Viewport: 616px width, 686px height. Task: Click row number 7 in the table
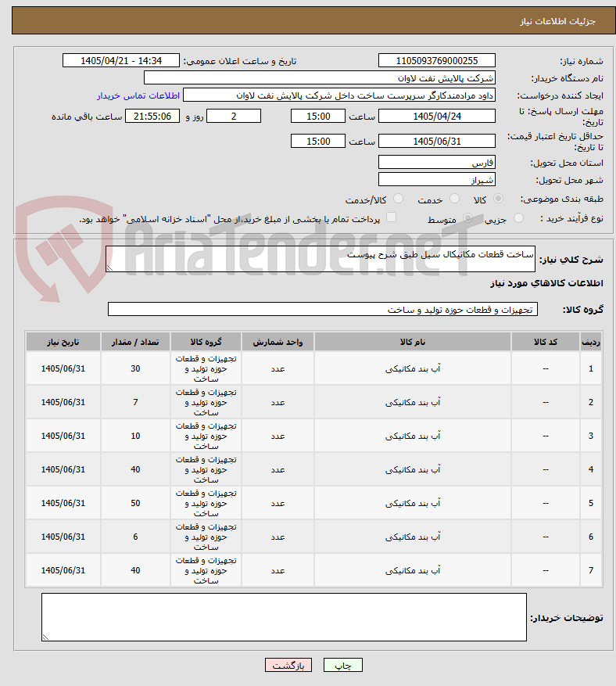click(x=591, y=570)
